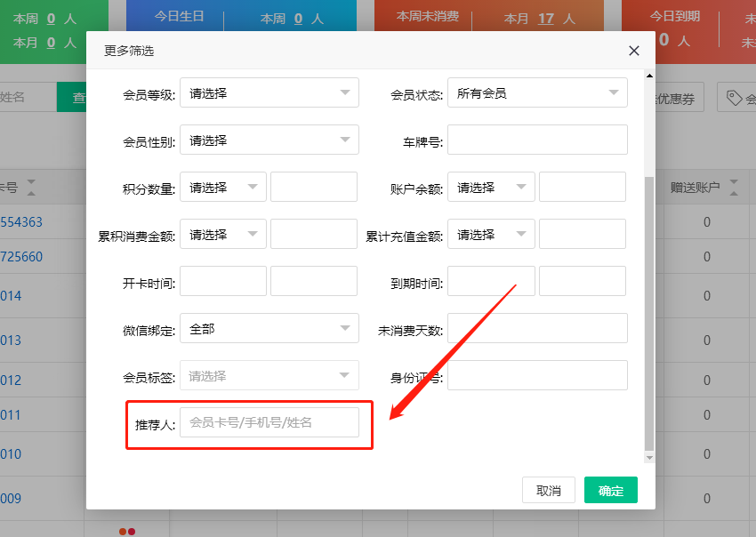
Task: Click the 到期时间 end date field
Action: 582,281
